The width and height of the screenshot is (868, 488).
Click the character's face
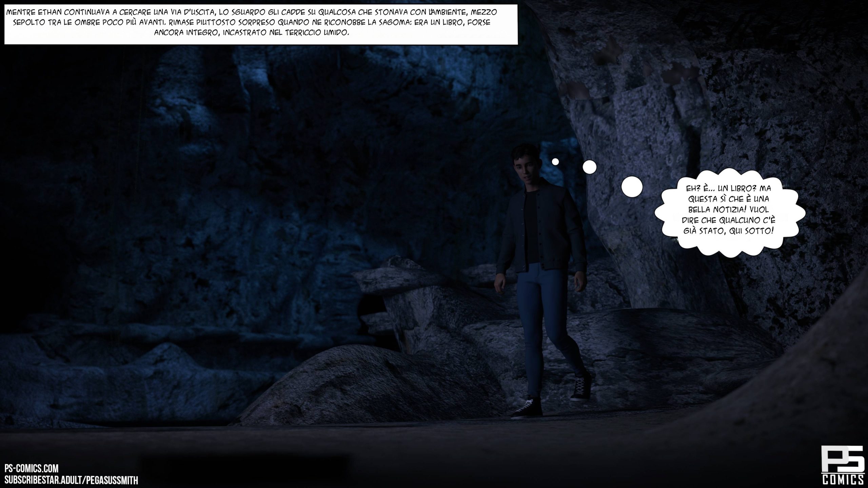pos(527,172)
